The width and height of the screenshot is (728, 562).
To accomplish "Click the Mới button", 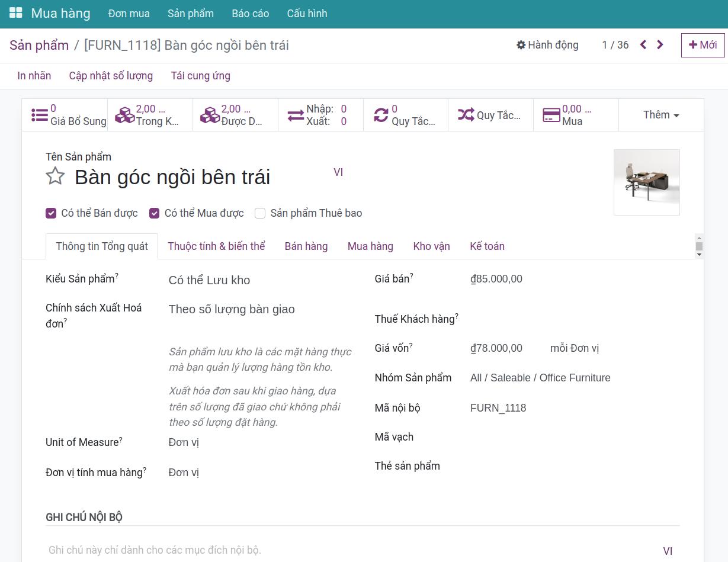I will tap(702, 44).
